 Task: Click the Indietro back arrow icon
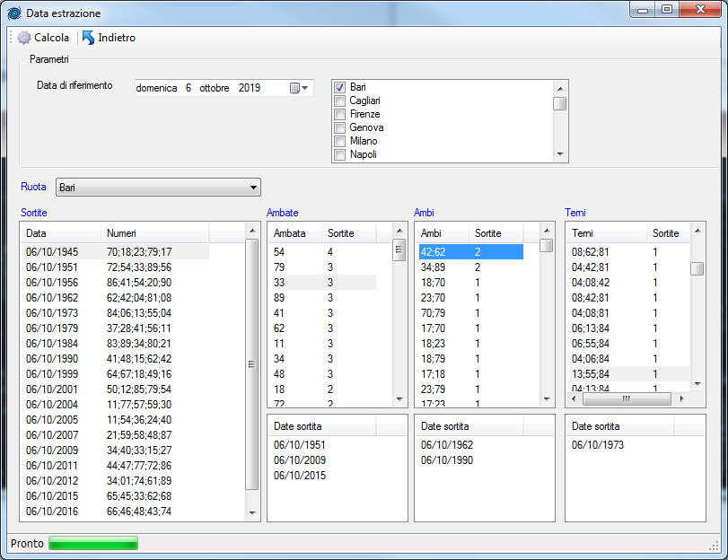(88, 38)
